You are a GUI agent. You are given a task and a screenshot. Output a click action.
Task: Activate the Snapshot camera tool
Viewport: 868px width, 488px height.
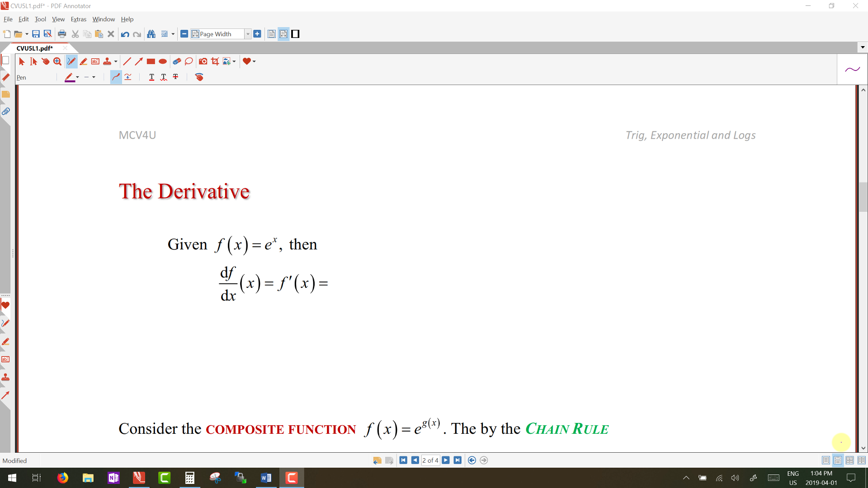203,61
